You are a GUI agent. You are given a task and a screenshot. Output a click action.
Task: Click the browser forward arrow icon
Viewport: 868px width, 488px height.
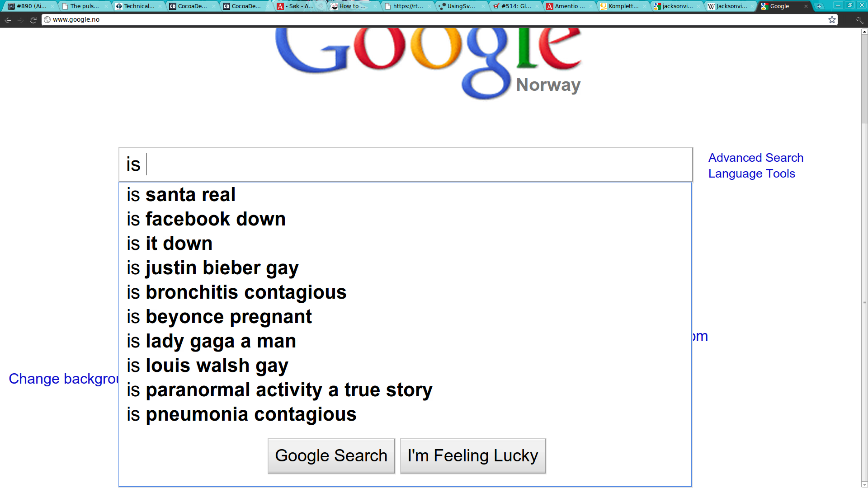[x=20, y=20]
